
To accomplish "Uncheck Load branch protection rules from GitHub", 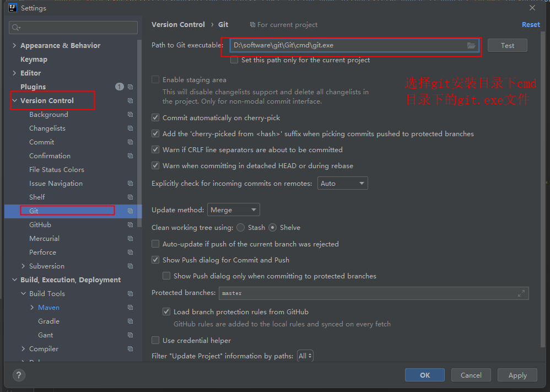I will [x=166, y=312].
